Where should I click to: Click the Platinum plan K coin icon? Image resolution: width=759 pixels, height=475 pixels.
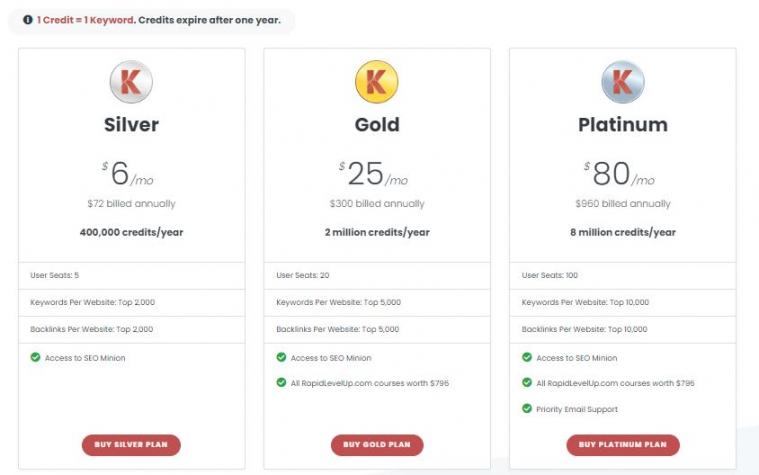[622, 81]
